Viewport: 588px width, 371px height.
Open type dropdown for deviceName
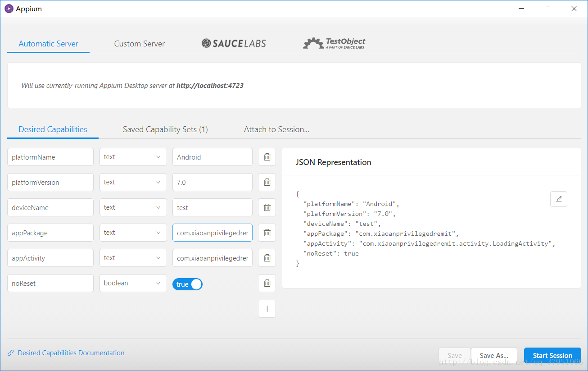click(x=133, y=207)
